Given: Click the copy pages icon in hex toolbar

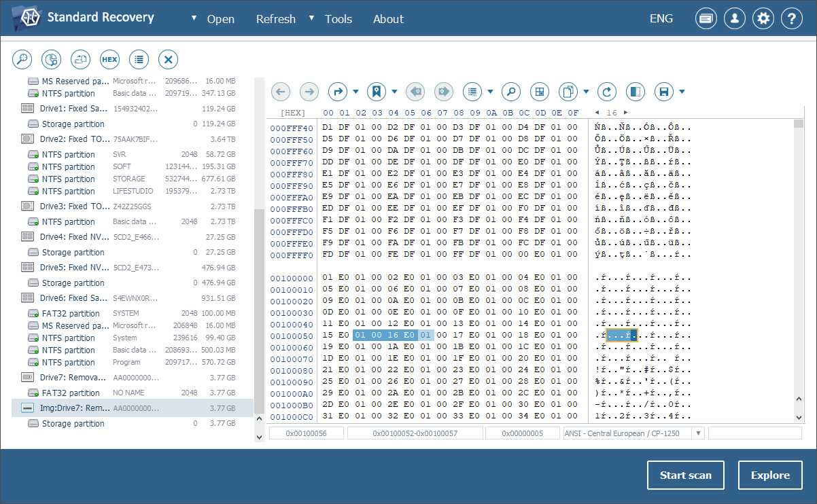Looking at the screenshot, I should click(x=568, y=91).
